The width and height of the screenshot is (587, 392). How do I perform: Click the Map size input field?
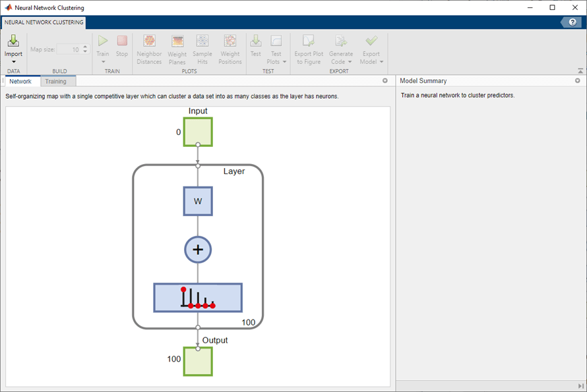click(69, 49)
